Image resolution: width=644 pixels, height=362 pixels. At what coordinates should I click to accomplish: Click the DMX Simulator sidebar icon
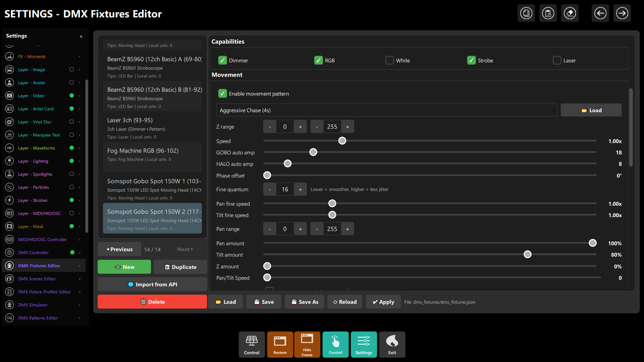pos(10,305)
